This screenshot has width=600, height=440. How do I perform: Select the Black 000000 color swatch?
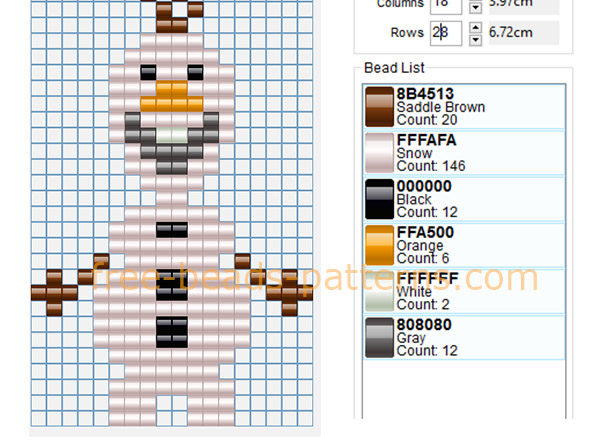[379, 199]
